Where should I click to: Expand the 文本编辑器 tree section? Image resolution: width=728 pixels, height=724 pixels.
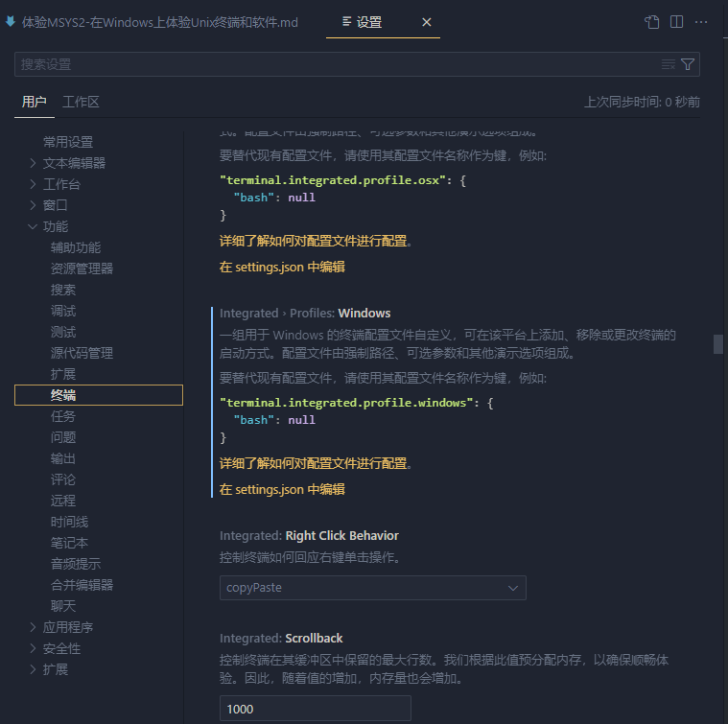(x=35, y=163)
